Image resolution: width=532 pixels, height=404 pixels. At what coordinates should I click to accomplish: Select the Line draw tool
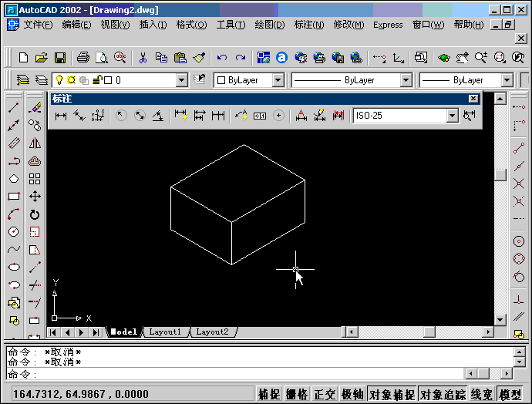(x=14, y=108)
